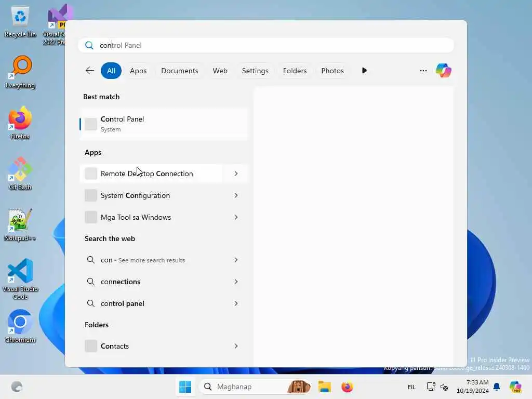The height and width of the screenshot is (399, 532).
Task: Click the Windows Start button
Action: coord(185,387)
